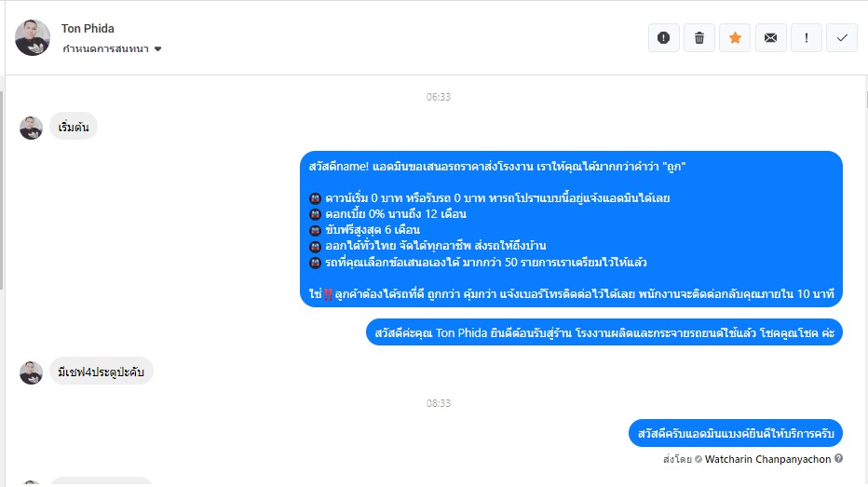Click the สวัสดีครับแอดมินแบงค์ reply bubble

[736, 433]
